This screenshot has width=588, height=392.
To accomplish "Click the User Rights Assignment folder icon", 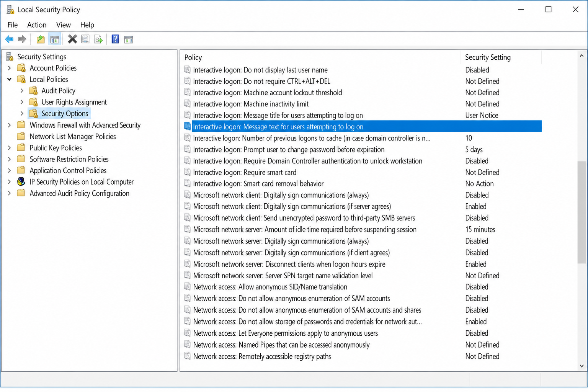I will (33, 102).
